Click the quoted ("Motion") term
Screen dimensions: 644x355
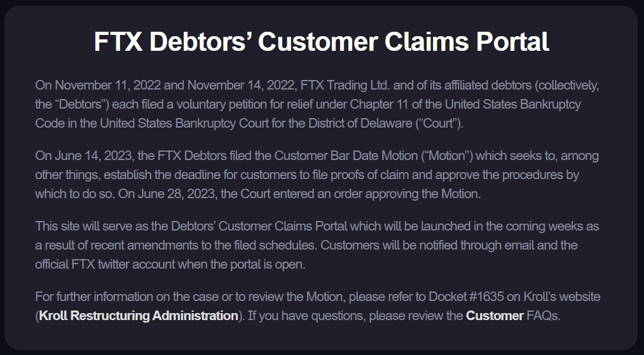(453, 156)
